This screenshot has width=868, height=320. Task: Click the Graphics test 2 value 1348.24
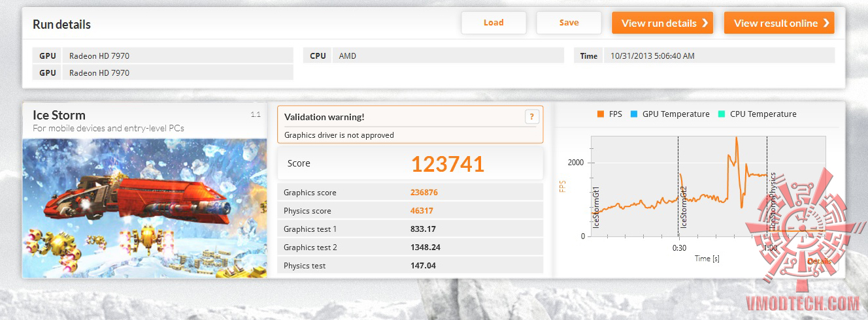click(426, 248)
